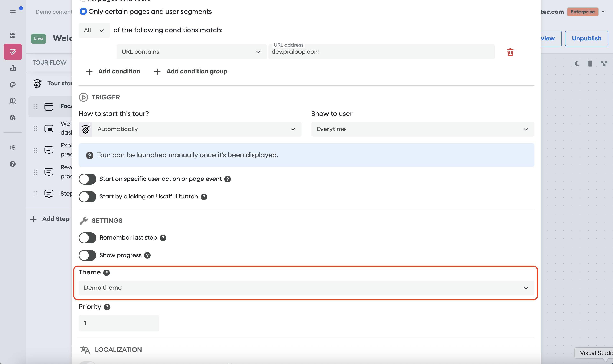Screen dimensions: 613x364
Task: Click the hamburger menu icon
Action: coord(13,12)
